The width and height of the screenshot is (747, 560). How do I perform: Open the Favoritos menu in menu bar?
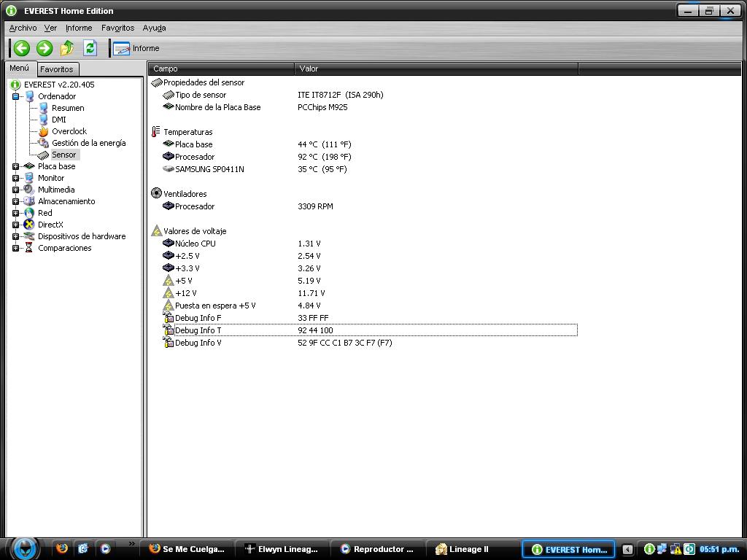pos(117,28)
